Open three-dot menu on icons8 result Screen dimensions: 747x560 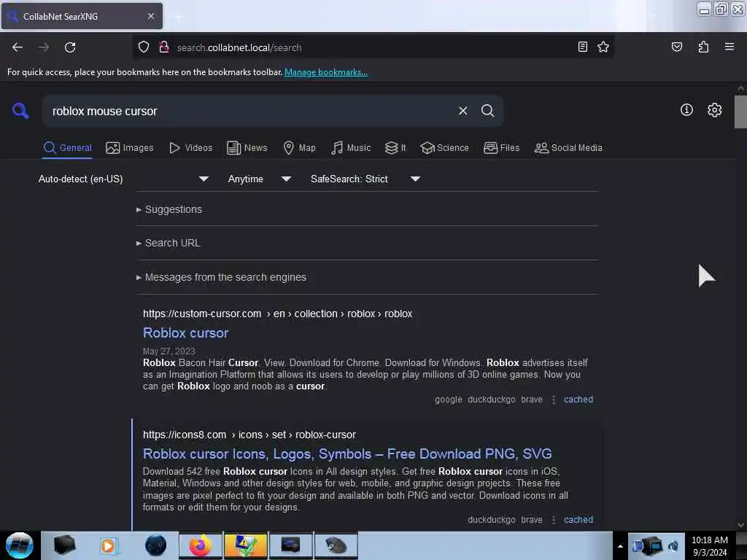pyautogui.click(x=553, y=519)
